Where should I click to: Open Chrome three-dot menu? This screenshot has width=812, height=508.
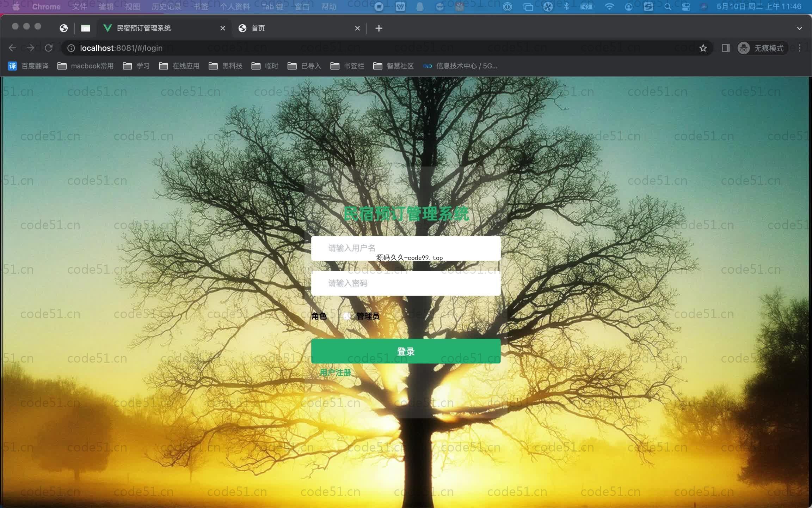(x=800, y=48)
